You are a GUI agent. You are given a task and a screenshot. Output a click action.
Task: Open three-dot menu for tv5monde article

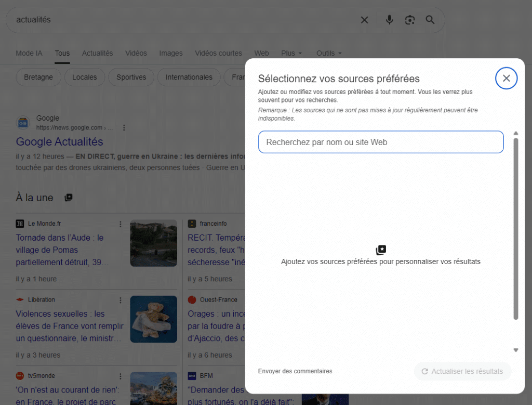pyautogui.click(x=121, y=376)
